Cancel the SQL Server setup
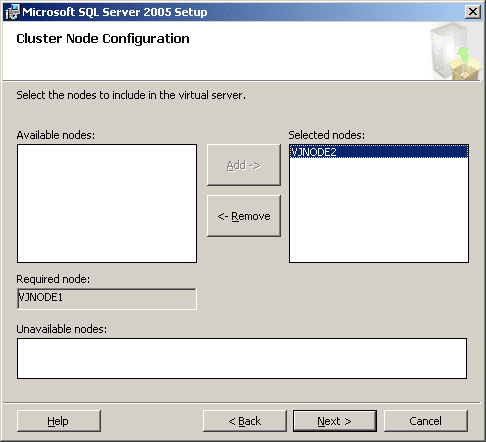This screenshot has height=442, width=486. click(x=426, y=421)
